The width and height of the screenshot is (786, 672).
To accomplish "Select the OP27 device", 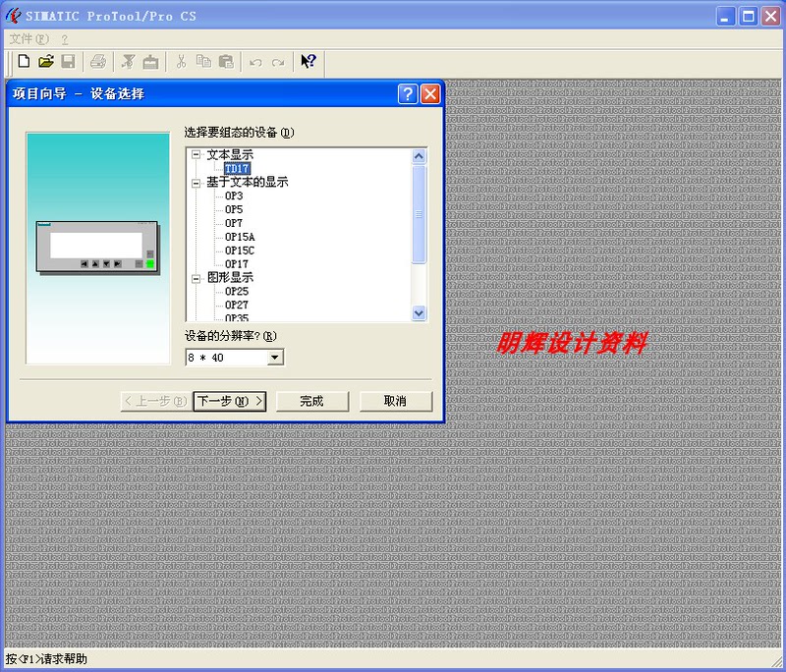I will [237, 305].
